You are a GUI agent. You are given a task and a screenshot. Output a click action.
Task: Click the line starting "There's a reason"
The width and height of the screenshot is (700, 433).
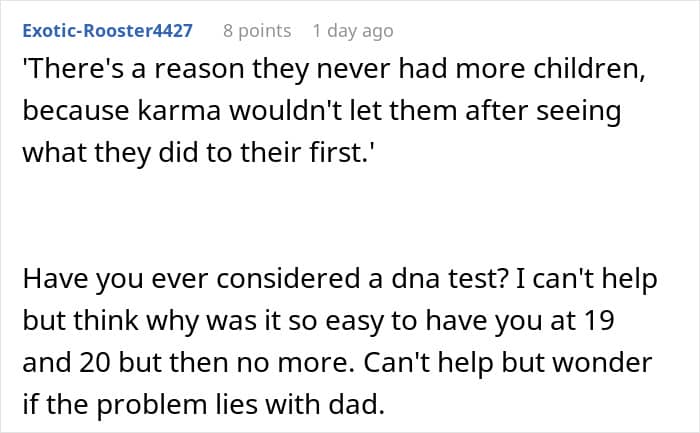point(334,70)
